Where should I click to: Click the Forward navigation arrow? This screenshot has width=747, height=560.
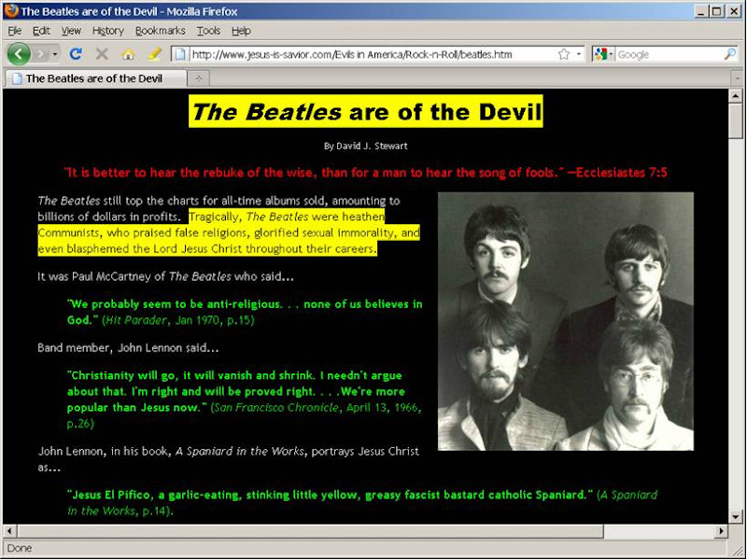[x=41, y=54]
